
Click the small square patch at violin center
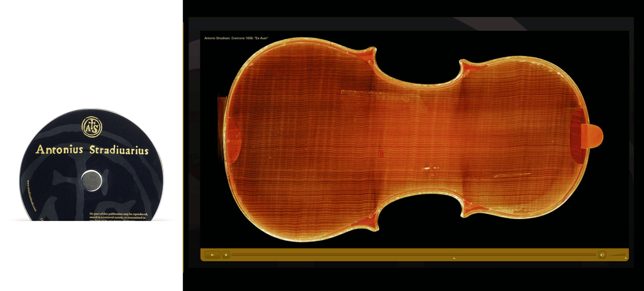(381, 154)
